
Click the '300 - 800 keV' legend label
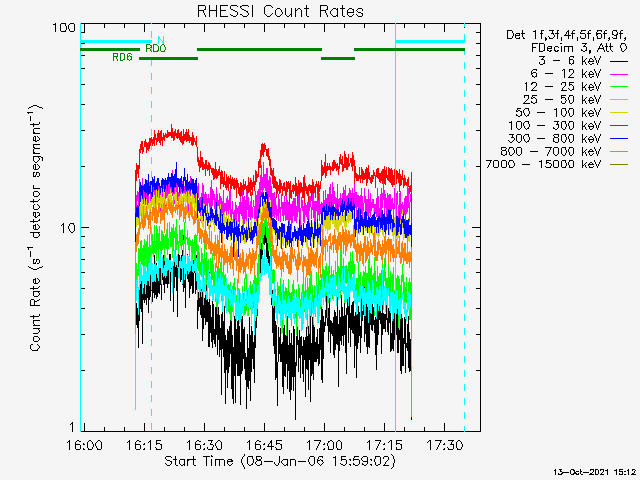click(555, 138)
